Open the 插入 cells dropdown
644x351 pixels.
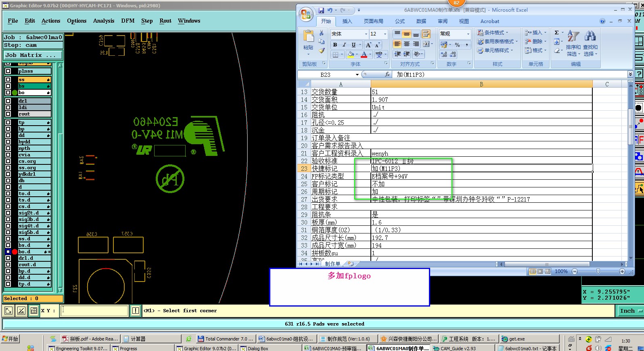click(536, 32)
